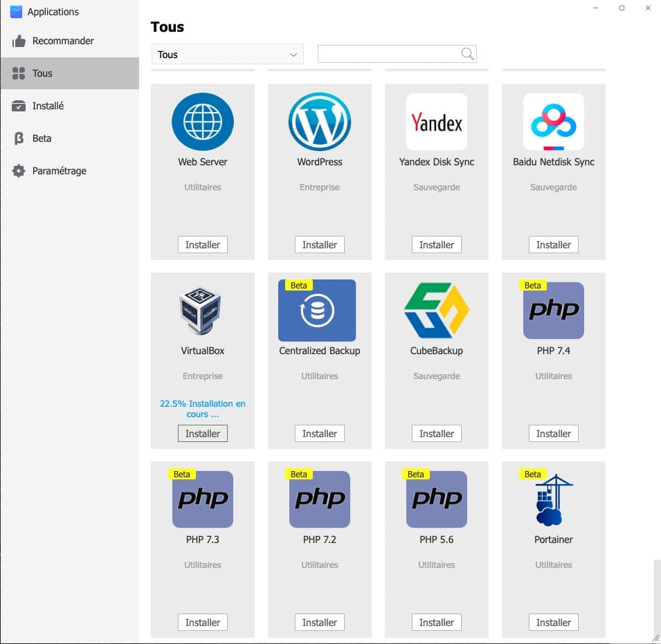Click Sauvegarde label under Yandex Disk Sync
Image resolution: width=661 pixels, height=644 pixels.
pos(436,187)
